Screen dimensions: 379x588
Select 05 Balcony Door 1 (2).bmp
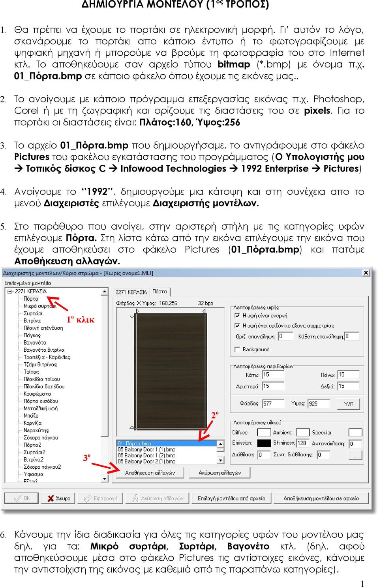(x=167, y=455)
